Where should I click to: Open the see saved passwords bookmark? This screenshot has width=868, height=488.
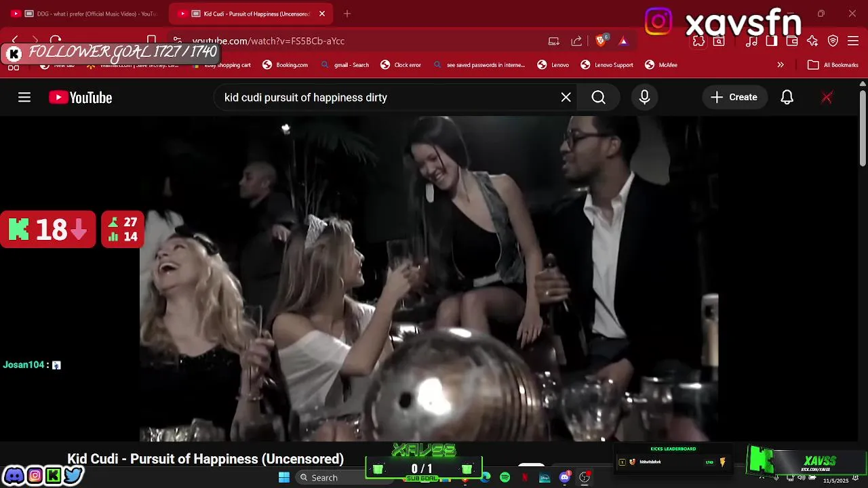pos(479,65)
